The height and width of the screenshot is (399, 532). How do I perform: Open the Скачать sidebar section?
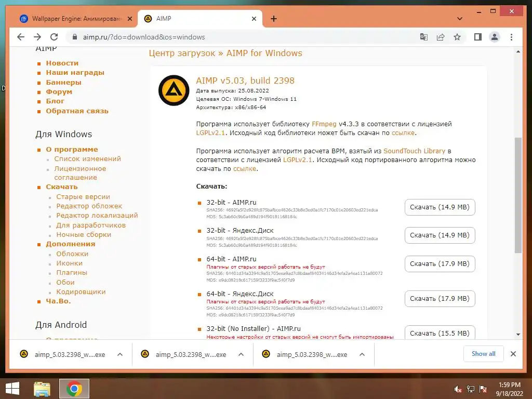pyautogui.click(x=62, y=187)
